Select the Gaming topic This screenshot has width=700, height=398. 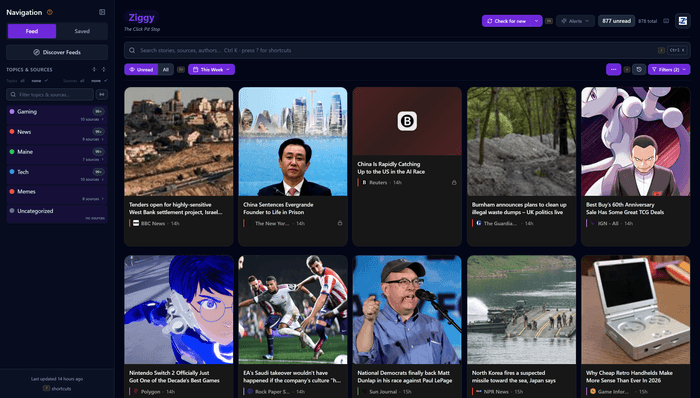point(57,115)
